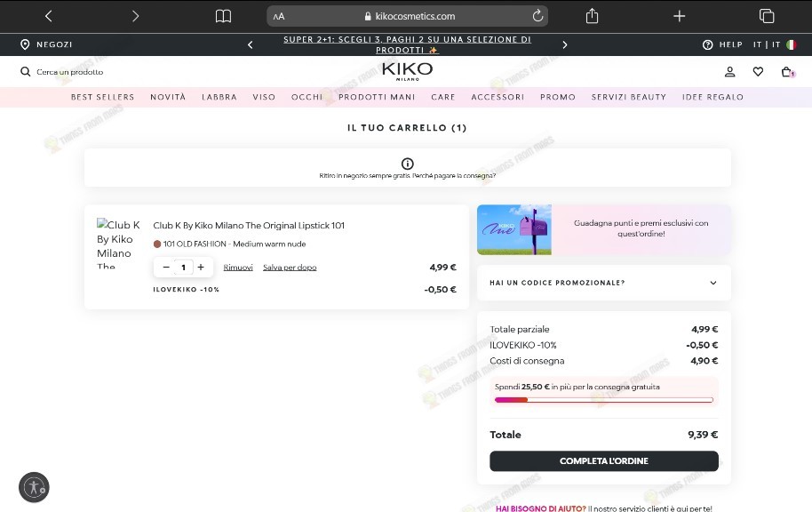
Task: Open the Servizi Beauty menu
Action: pos(629,97)
